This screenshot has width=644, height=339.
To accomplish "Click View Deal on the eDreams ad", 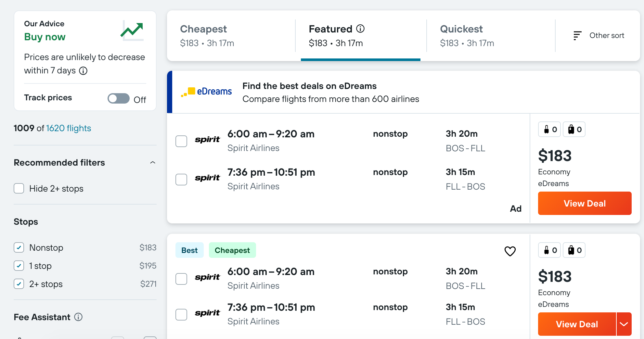I will pyautogui.click(x=584, y=203).
